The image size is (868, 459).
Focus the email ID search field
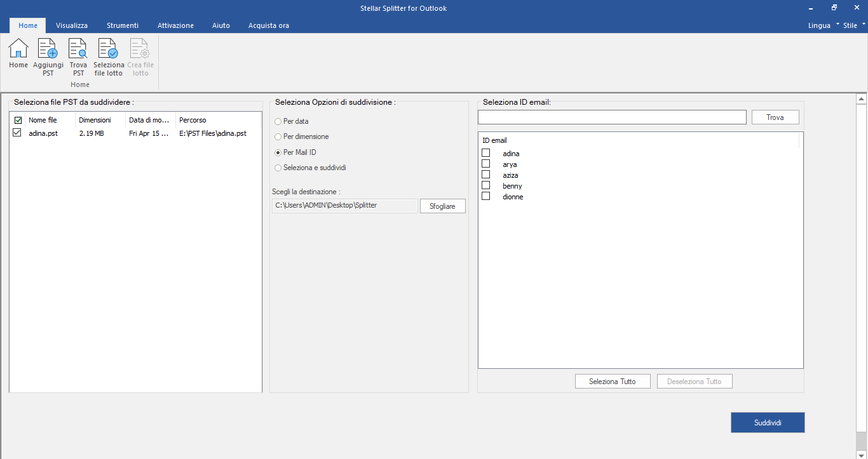[x=612, y=117]
